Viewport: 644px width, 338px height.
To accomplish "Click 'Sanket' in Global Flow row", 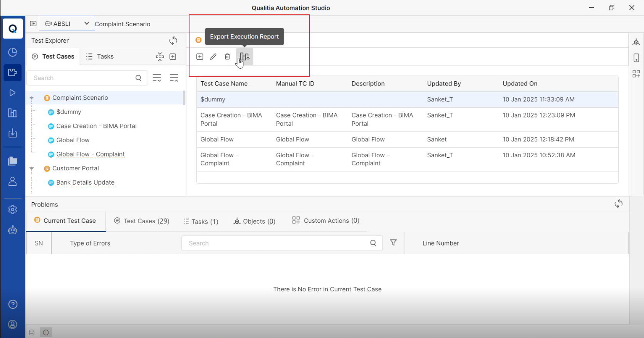I will click(437, 140).
